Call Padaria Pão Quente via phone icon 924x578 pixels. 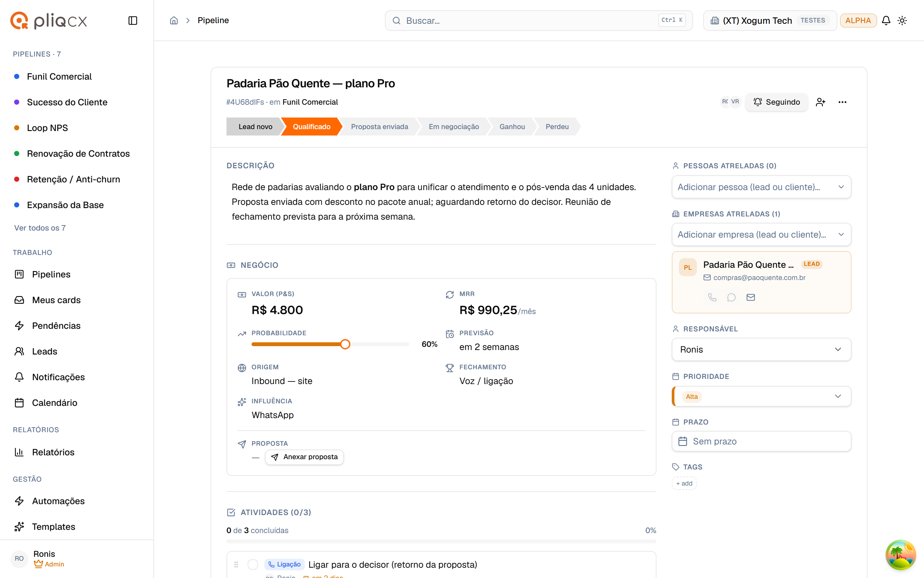[712, 297]
